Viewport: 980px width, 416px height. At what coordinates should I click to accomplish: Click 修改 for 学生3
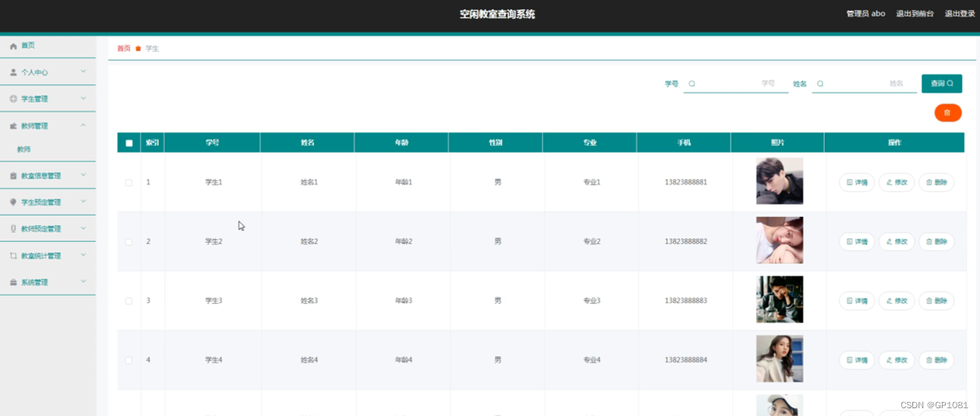(897, 301)
